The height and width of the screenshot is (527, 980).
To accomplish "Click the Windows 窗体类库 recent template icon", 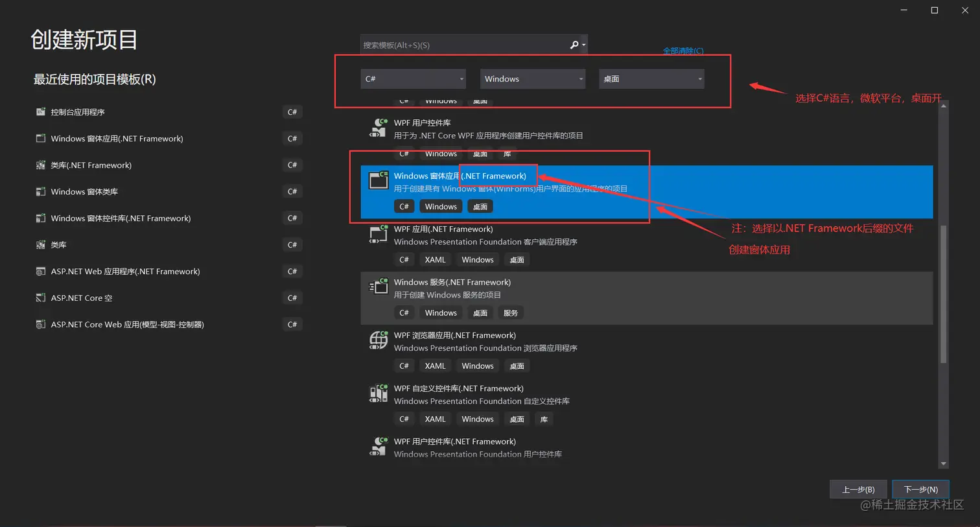I will coord(41,191).
